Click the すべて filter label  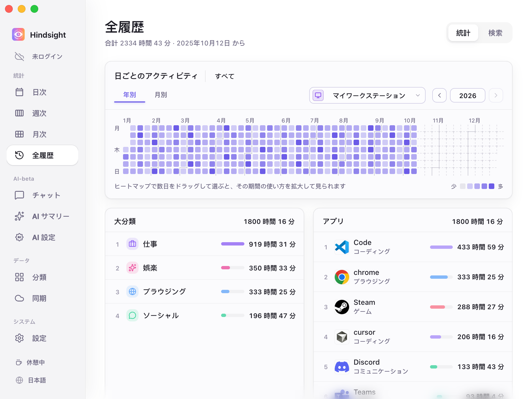pos(225,76)
